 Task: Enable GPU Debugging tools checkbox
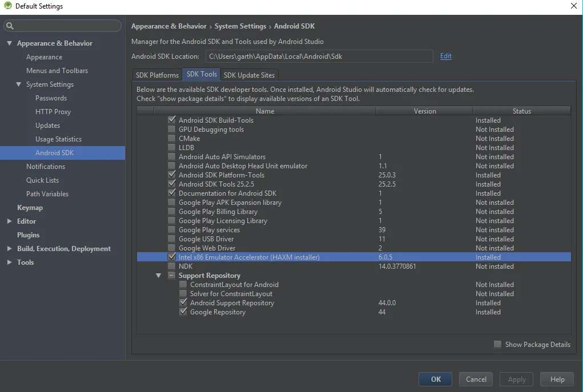[172, 130]
